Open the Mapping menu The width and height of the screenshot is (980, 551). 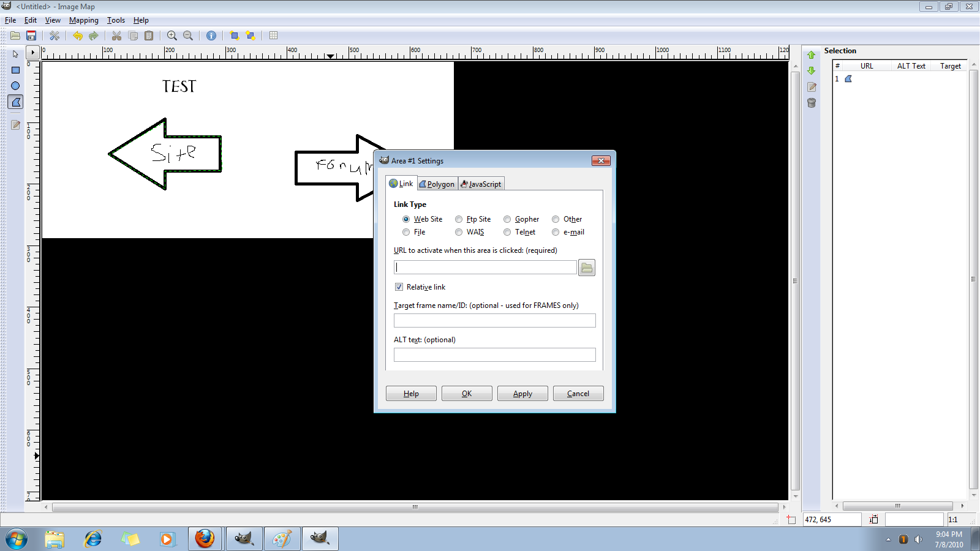pos(83,20)
